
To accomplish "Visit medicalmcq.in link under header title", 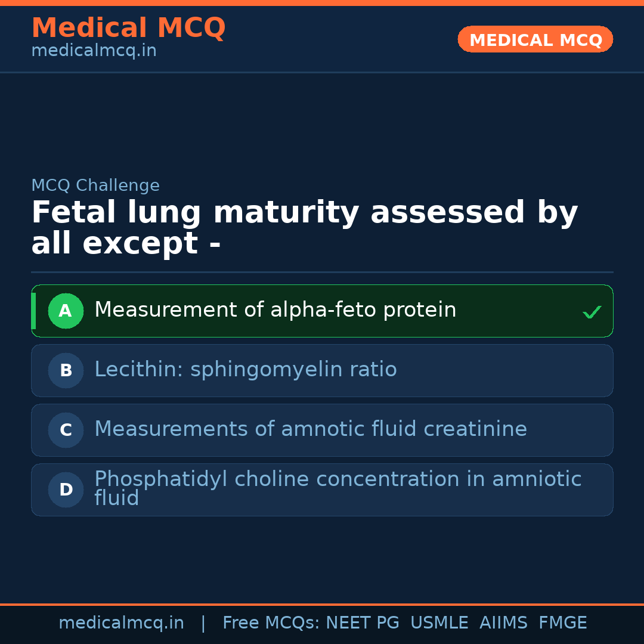I will pos(94,51).
